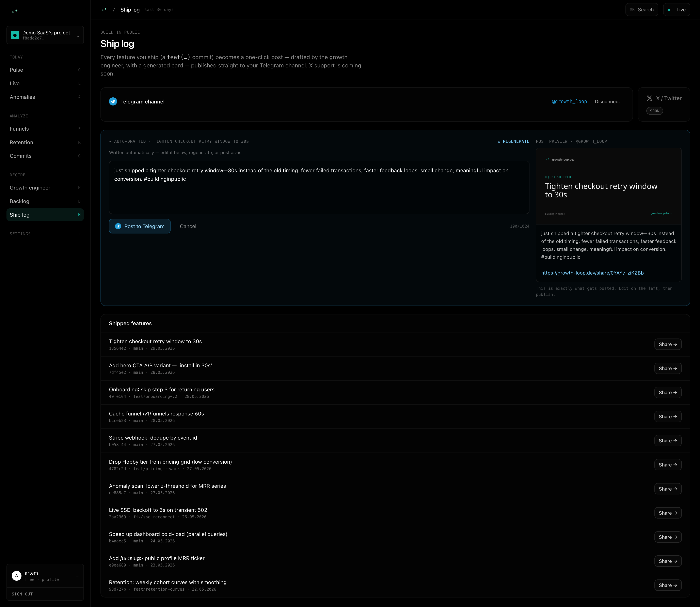This screenshot has height=607, width=700.
Task: Open the Live page from the sidebar
Action: tap(45, 83)
